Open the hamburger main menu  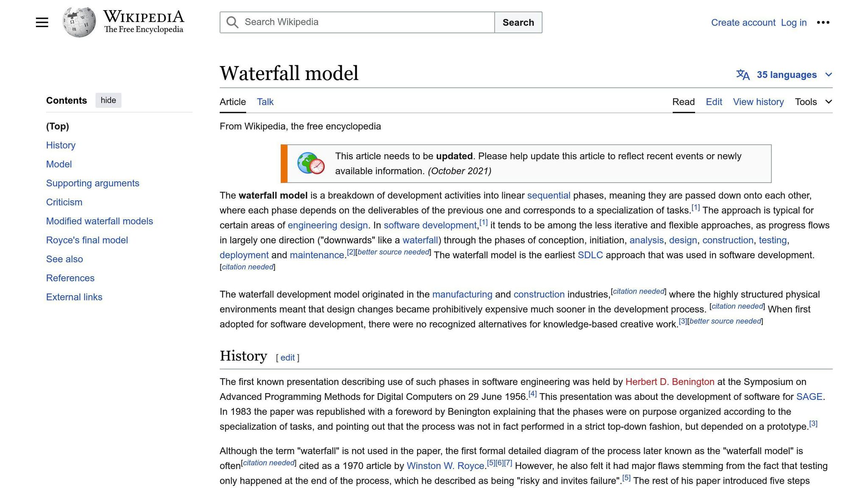coord(42,22)
